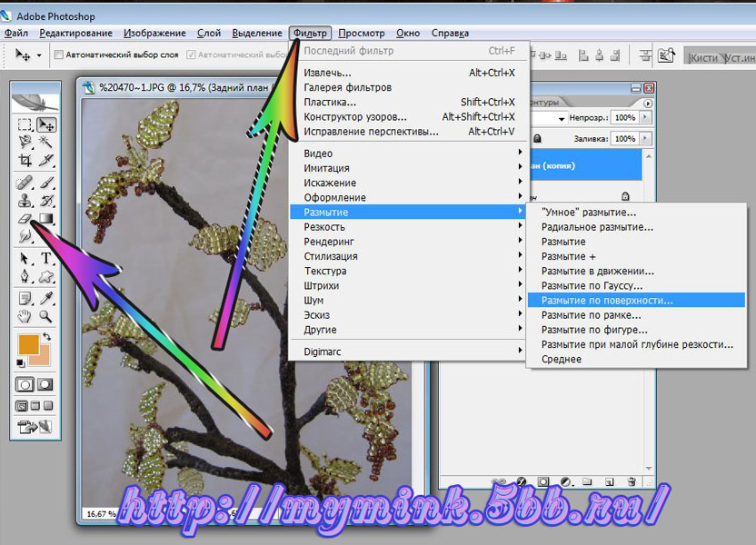Select the Gradient tool
756x545 pixels.
[46, 218]
